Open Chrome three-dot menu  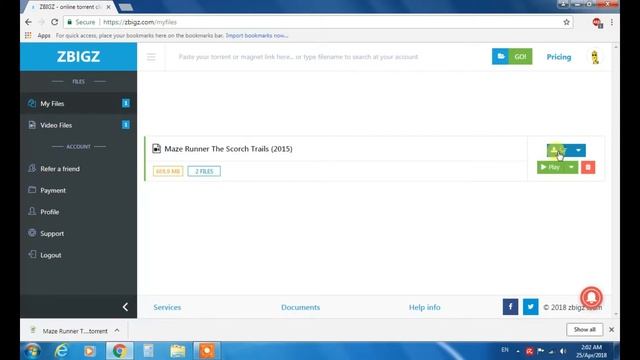point(612,22)
